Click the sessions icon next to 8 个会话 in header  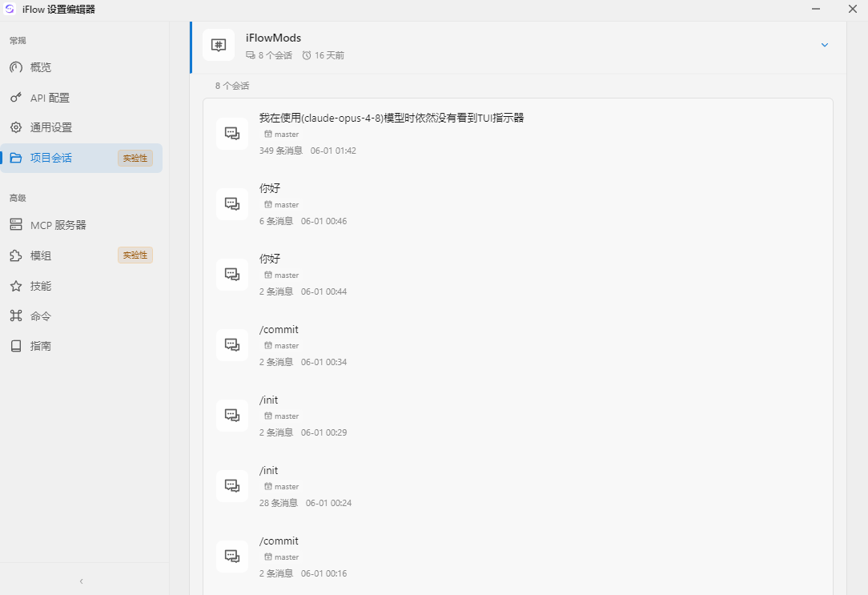(x=251, y=55)
